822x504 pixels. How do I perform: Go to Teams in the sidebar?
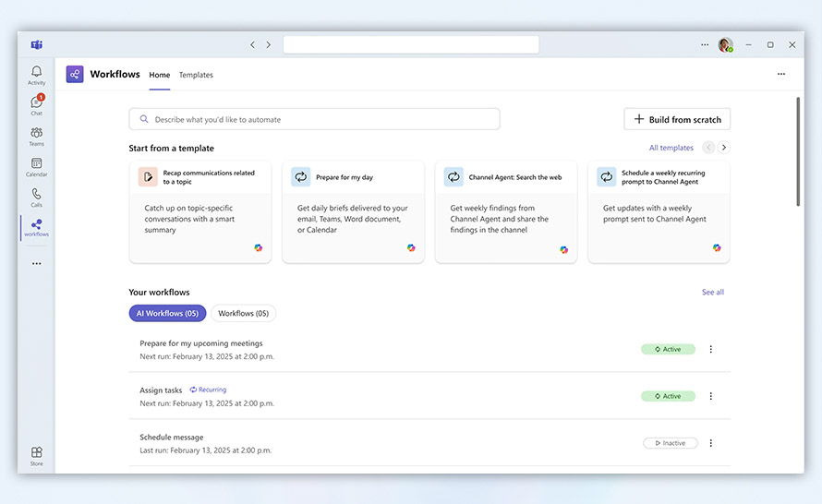coord(36,136)
